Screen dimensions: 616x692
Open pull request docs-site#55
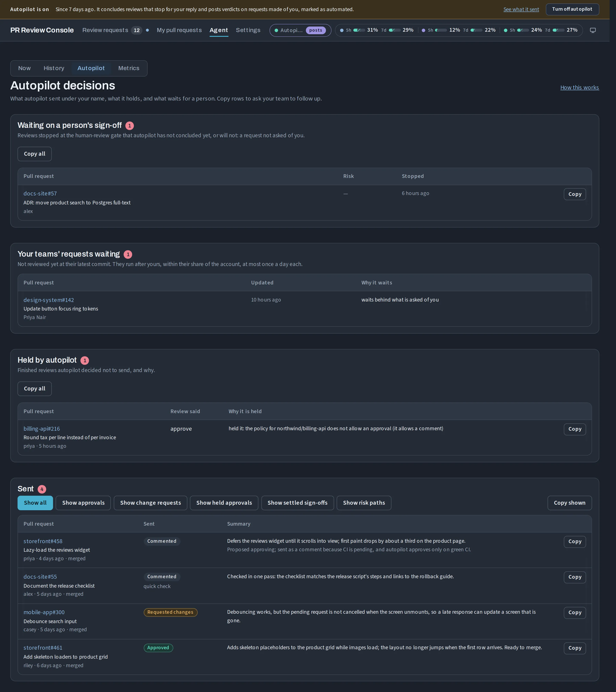click(x=40, y=577)
